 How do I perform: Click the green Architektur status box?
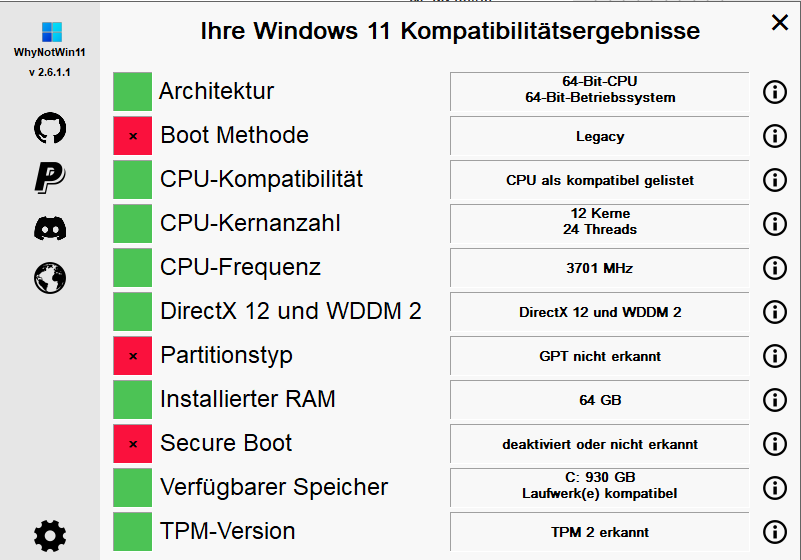pos(132,91)
